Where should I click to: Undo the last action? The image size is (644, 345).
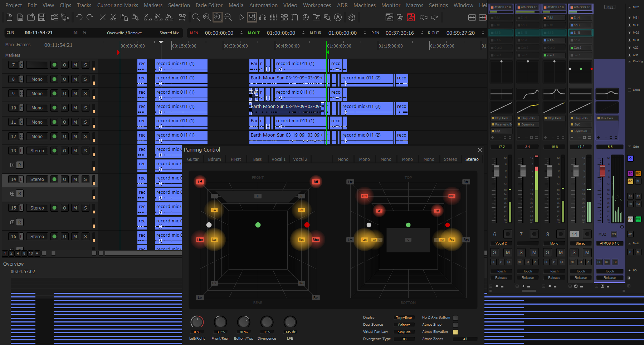[x=79, y=17]
